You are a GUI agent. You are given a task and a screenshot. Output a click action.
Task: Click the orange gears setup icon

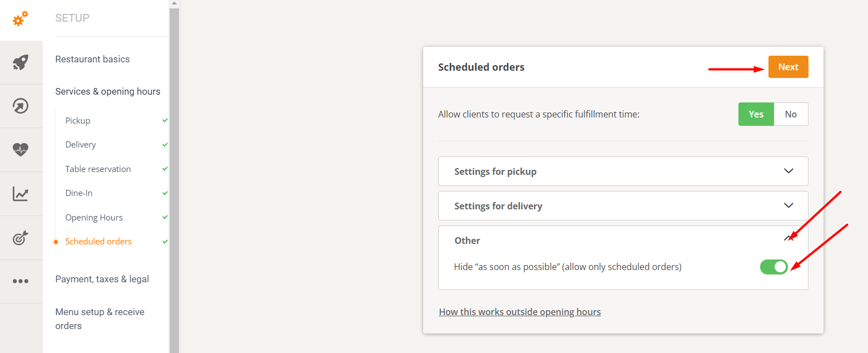pyautogui.click(x=21, y=19)
